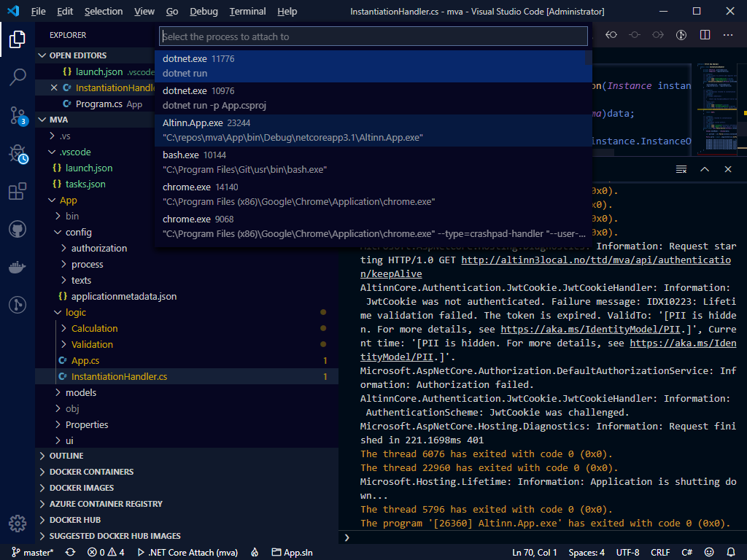The height and width of the screenshot is (560, 747).
Task: Open the Extensions view
Action: click(18, 192)
